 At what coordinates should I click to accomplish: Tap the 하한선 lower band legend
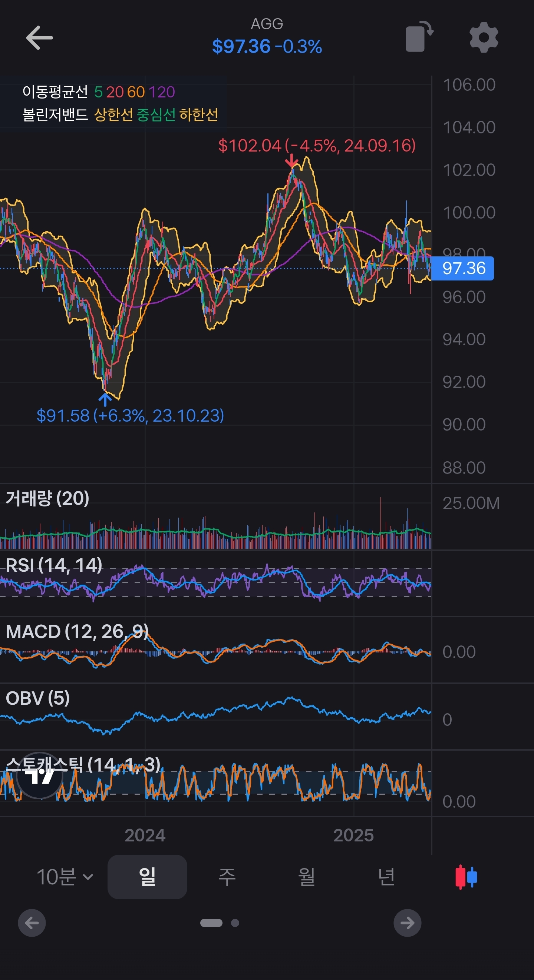coord(199,114)
